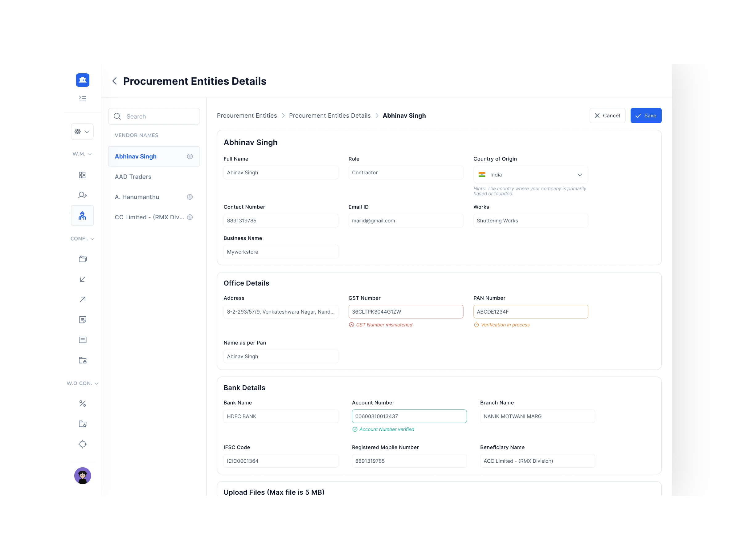Click the Role field showing Contractor
The width and height of the screenshot is (736, 560).
406,173
